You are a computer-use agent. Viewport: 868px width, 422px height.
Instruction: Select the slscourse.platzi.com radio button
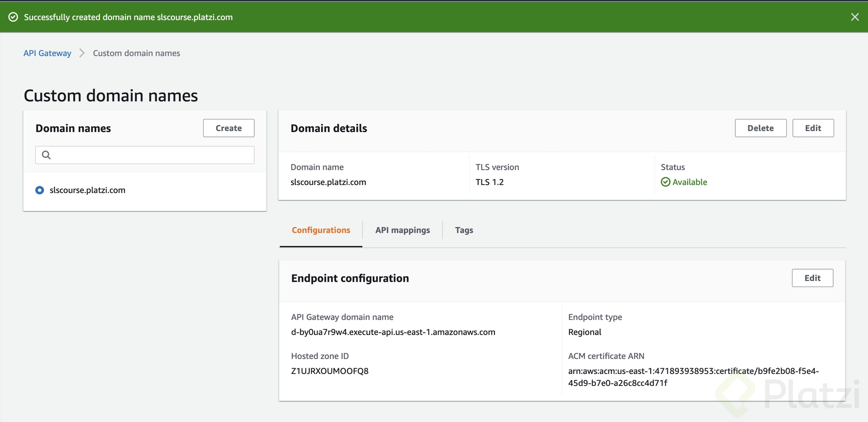coord(39,190)
